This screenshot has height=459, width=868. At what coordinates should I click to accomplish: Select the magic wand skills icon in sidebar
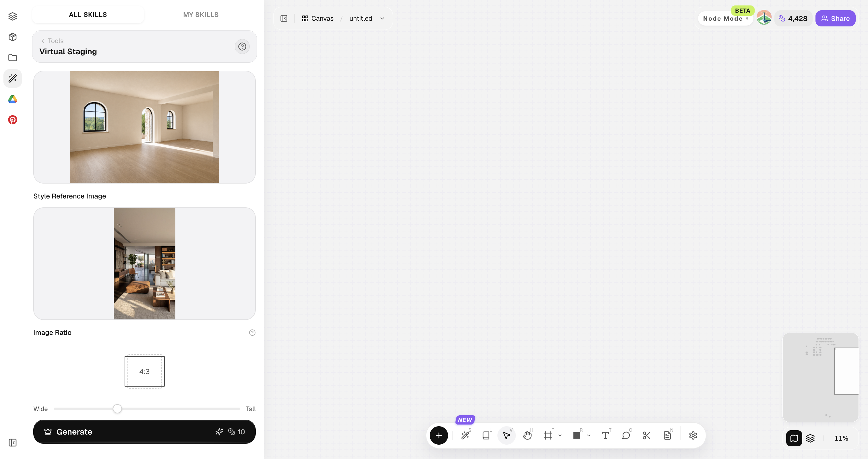tap(12, 78)
